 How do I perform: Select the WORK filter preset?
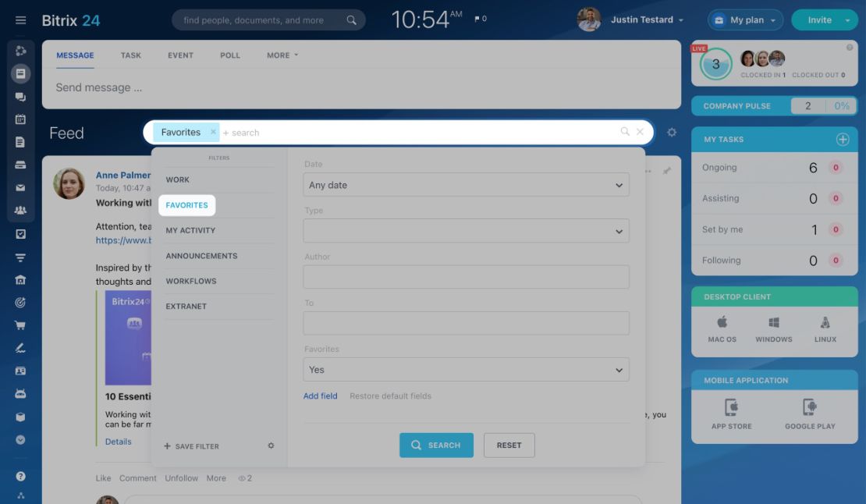177,180
